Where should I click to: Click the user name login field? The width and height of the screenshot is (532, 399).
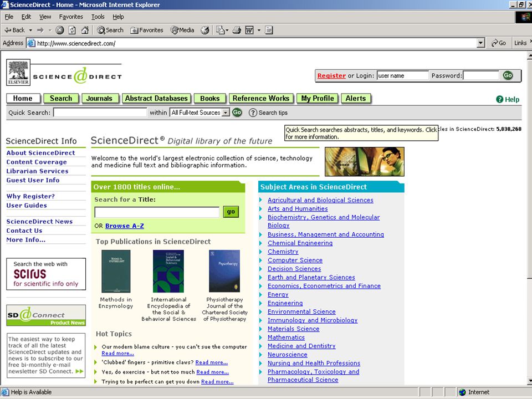[x=403, y=76]
